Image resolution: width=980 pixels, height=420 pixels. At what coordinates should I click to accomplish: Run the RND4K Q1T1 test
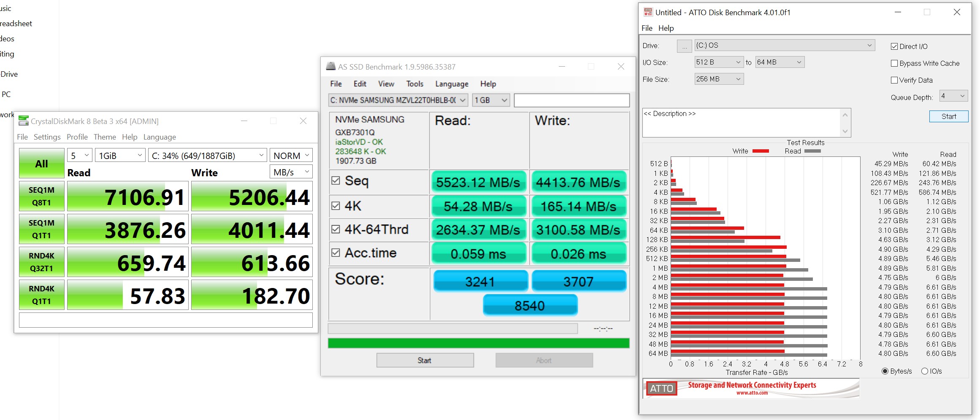pyautogui.click(x=41, y=295)
